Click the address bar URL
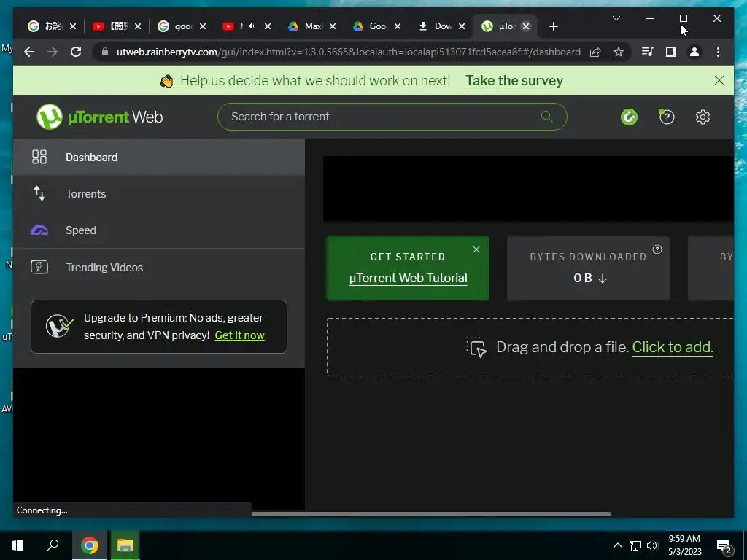The width and height of the screenshot is (747, 560). (x=348, y=52)
